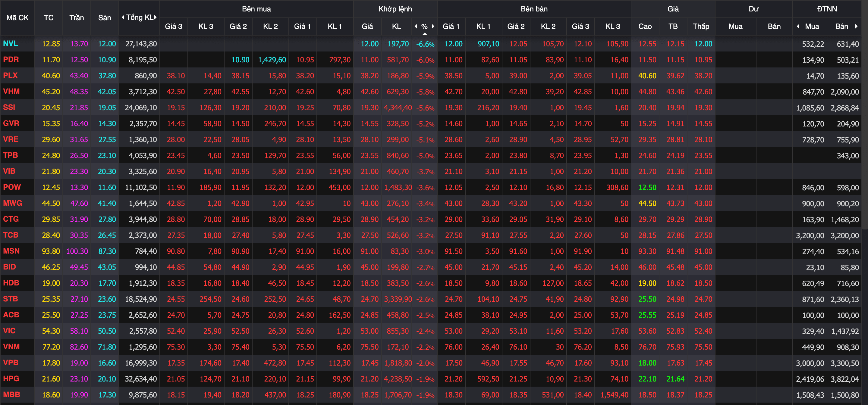Screen dimensions: 868x405
Task: Open the HDB stock symbol
Action: tap(11, 283)
